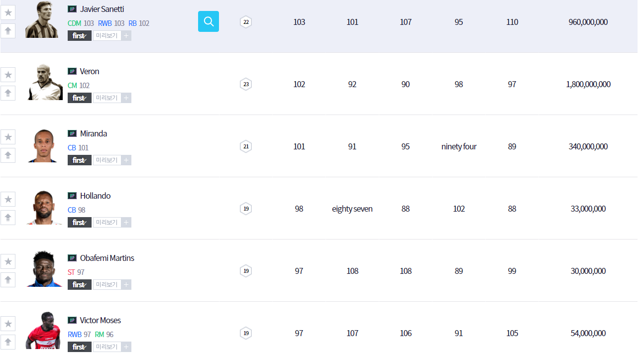Image resolution: width=644 pixels, height=362 pixels.
Task: Click the grade 23 hexagon for Veron
Action: [246, 84]
